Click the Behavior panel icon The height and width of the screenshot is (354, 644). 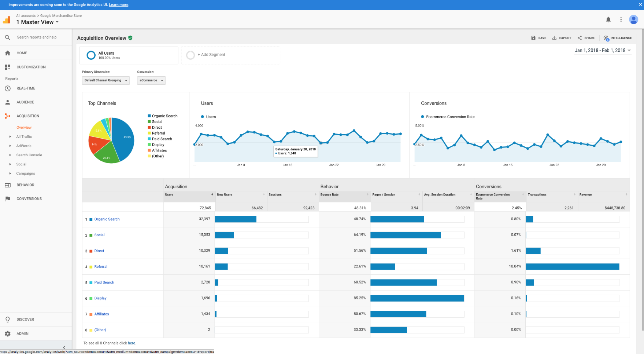[x=8, y=185]
